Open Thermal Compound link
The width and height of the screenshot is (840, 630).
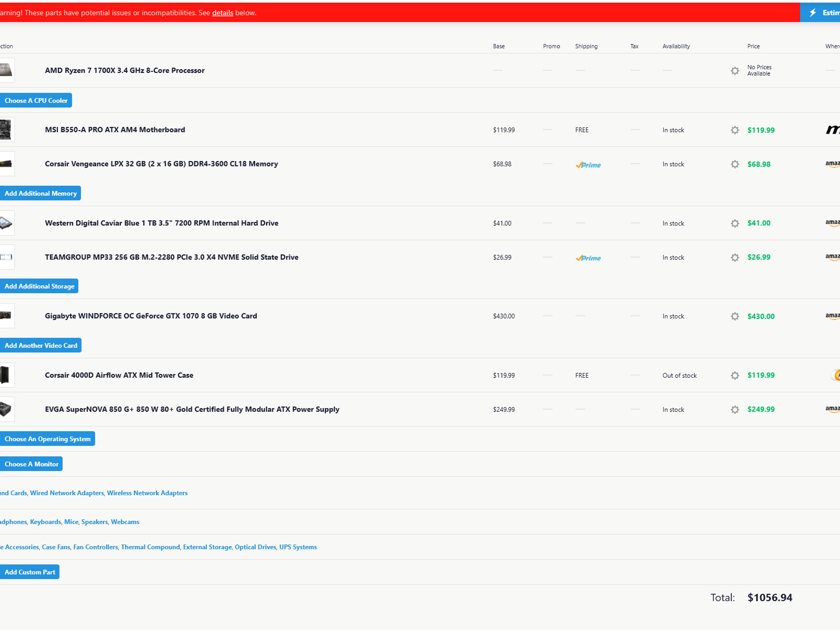[151, 547]
